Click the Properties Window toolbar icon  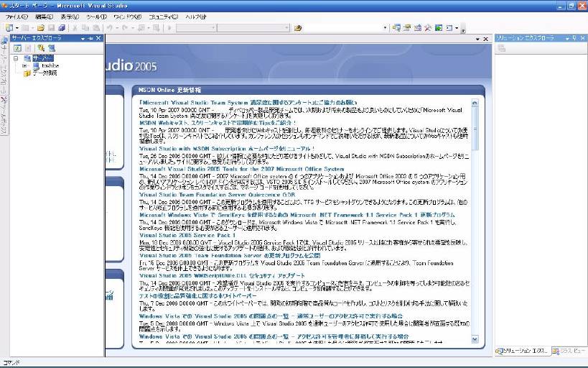point(407,28)
